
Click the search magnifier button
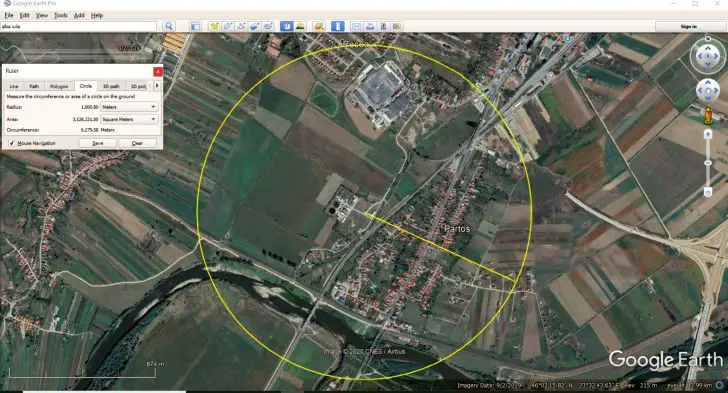169,26
